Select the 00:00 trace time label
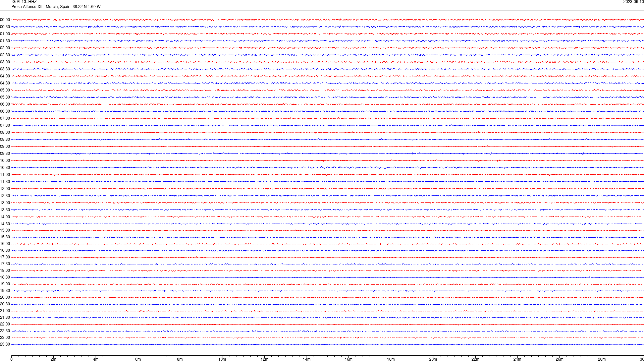 pyautogui.click(x=5, y=20)
